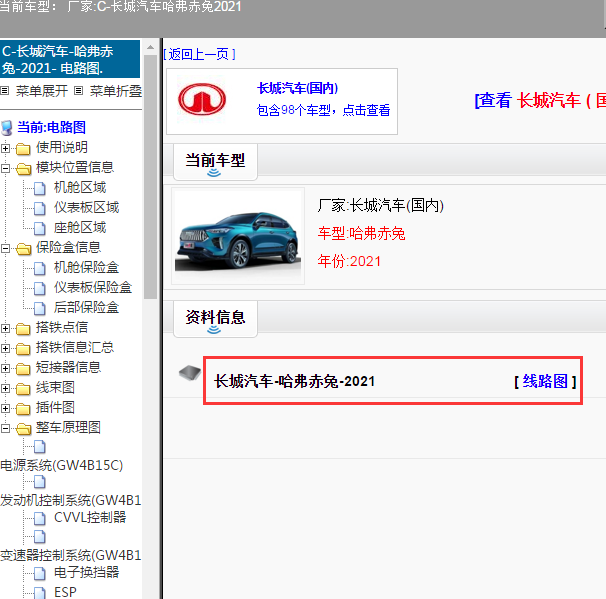Click the 返回上一页 link
The image size is (606, 599).
[199, 54]
